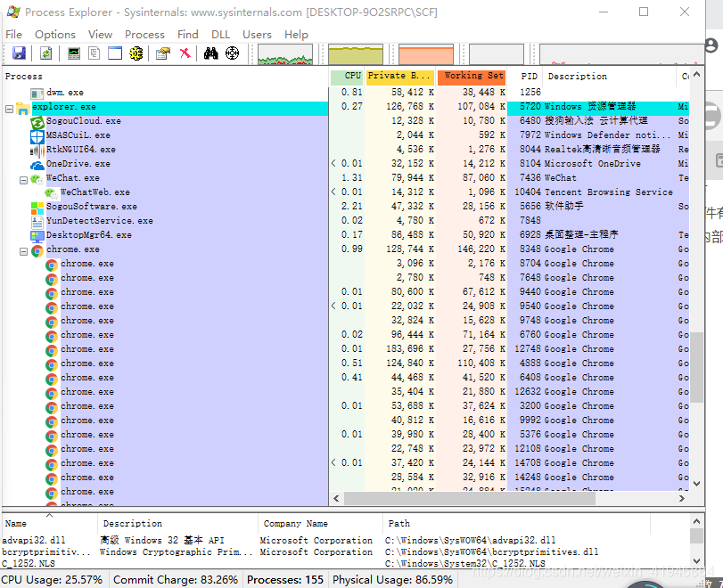Select the WeChatWeb.exe process
Screen dimensions: 723x588
tap(95, 192)
